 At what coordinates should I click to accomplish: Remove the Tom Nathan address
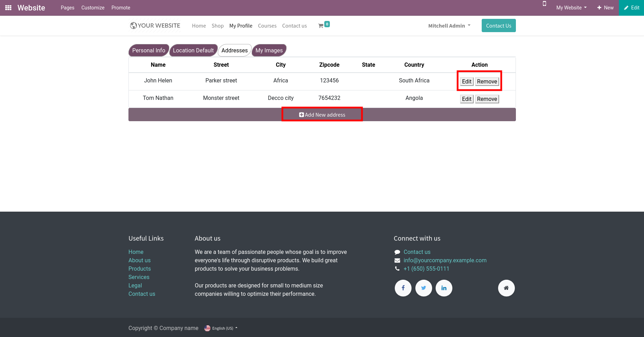click(x=487, y=99)
